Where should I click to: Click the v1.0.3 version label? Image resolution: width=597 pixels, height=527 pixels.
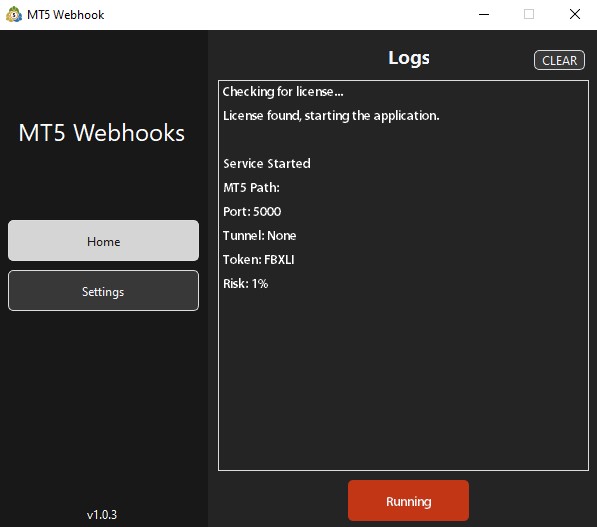102,515
